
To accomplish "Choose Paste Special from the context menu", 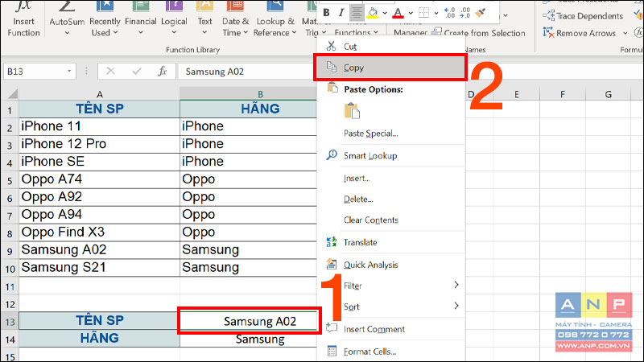I will (390, 134).
